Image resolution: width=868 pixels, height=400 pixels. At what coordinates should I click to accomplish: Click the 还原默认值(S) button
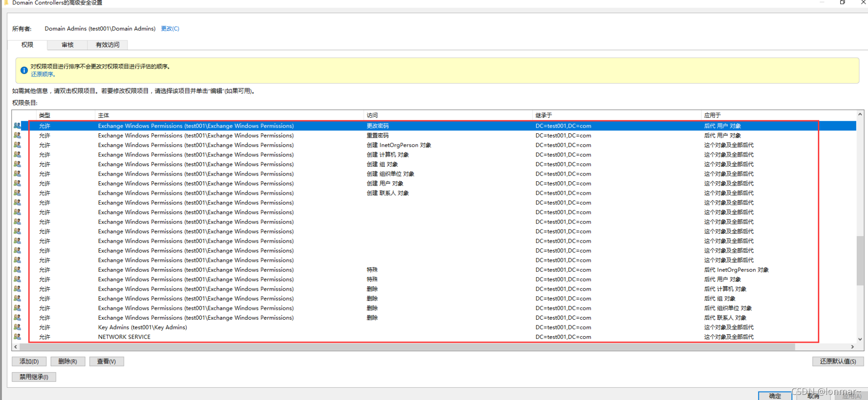coord(838,362)
